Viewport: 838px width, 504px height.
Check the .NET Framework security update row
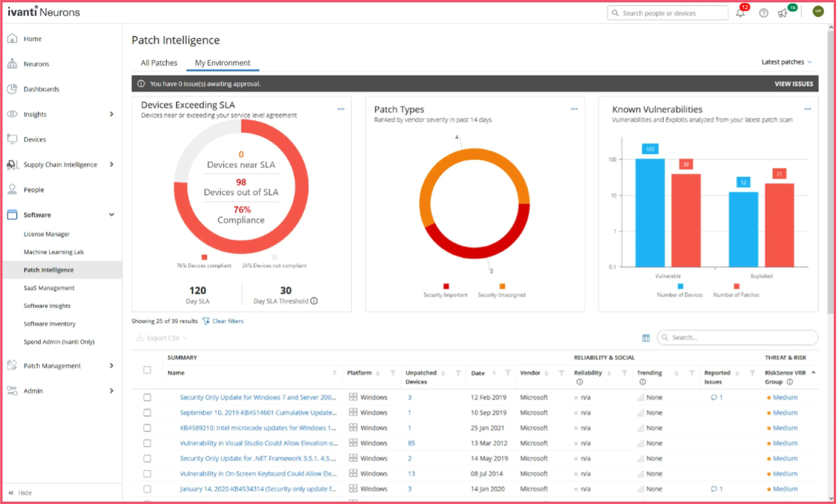point(147,458)
